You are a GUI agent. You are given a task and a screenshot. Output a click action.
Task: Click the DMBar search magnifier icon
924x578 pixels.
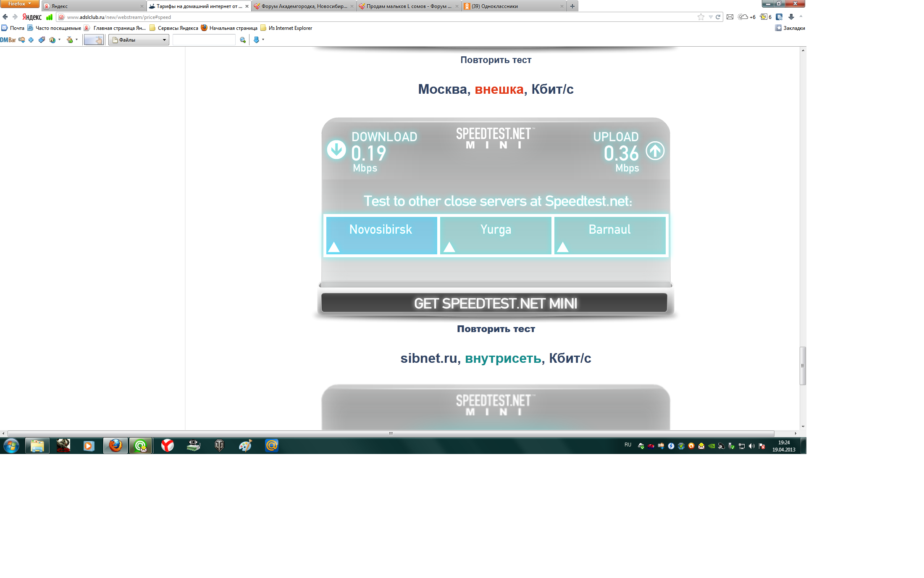243,40
